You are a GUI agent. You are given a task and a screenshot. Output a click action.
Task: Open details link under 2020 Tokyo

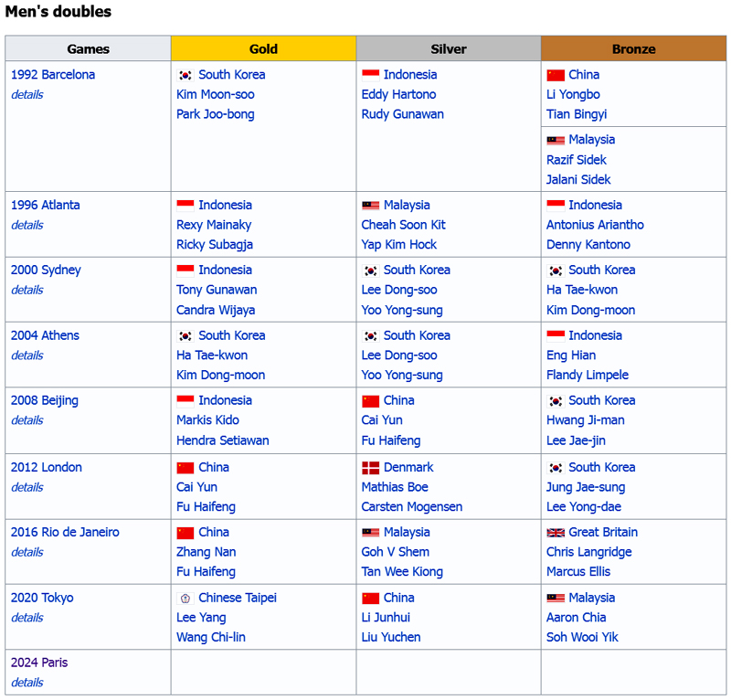click(x=27, y=618)
